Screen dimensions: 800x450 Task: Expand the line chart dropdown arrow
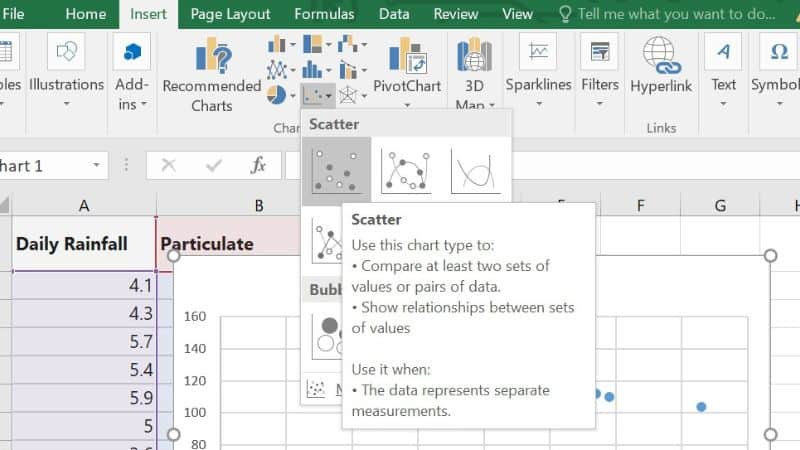click(293, 70)
